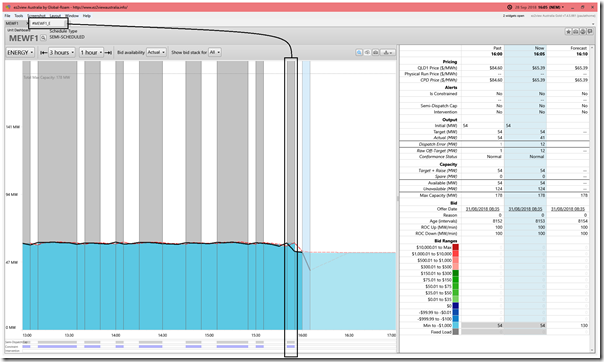Click the $1,000.01 to $10,000 red swatch
Viewport: 604px width, 362px height.
click(x=456, y=254)
